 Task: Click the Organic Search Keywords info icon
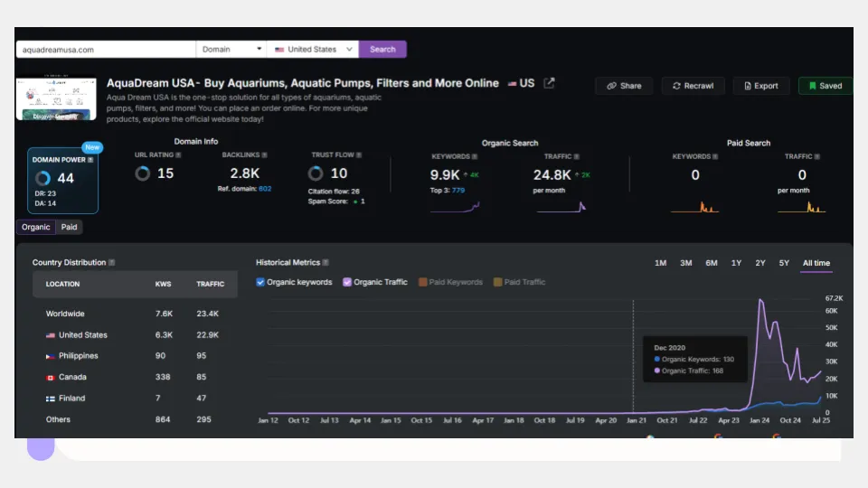tap(475, 156)
